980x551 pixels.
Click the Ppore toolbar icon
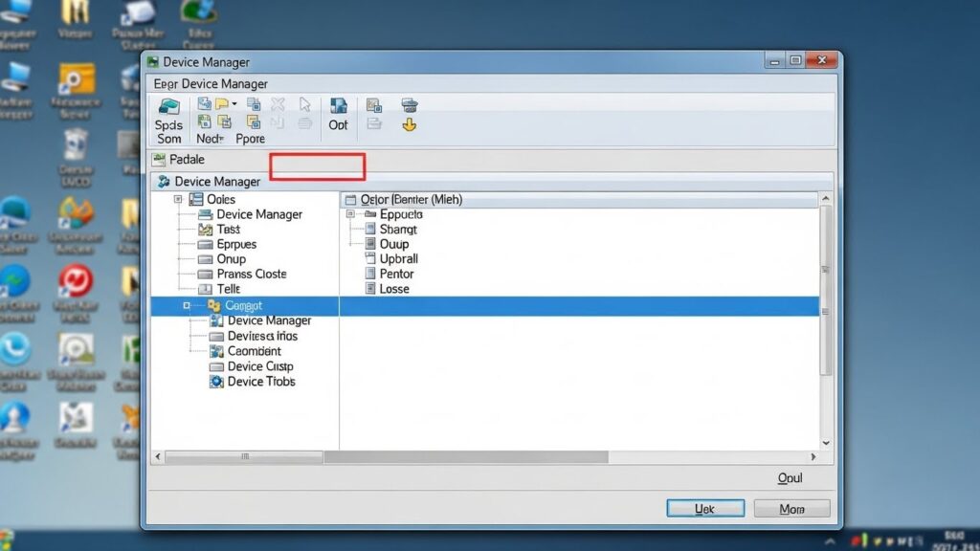(254, 122)
